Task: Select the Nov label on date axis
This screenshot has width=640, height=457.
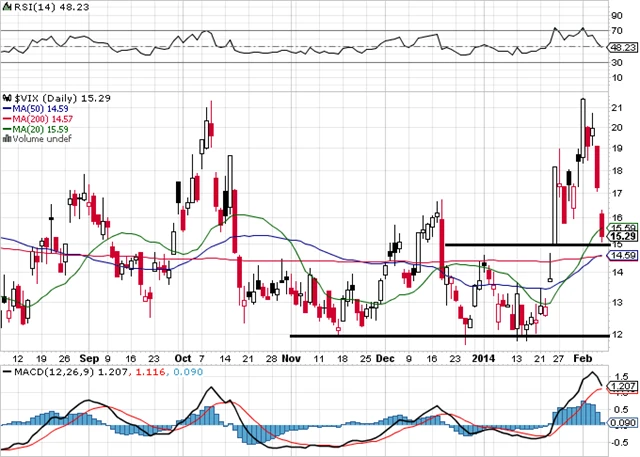Action: [x=291, y=356]
